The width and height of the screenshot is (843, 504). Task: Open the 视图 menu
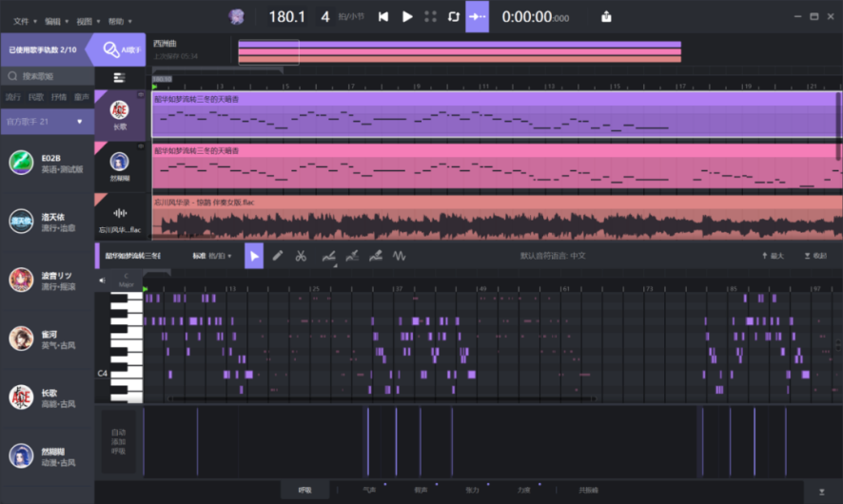pos(88,22)
